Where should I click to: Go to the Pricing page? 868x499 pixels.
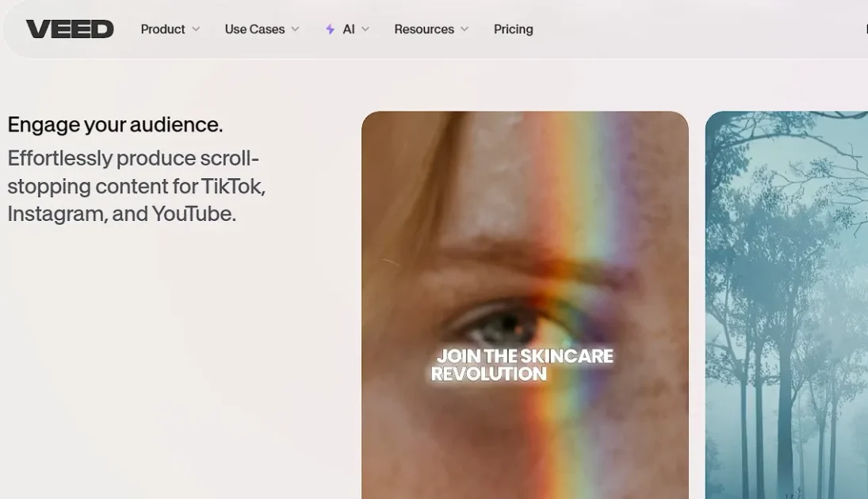click(513, 29)
